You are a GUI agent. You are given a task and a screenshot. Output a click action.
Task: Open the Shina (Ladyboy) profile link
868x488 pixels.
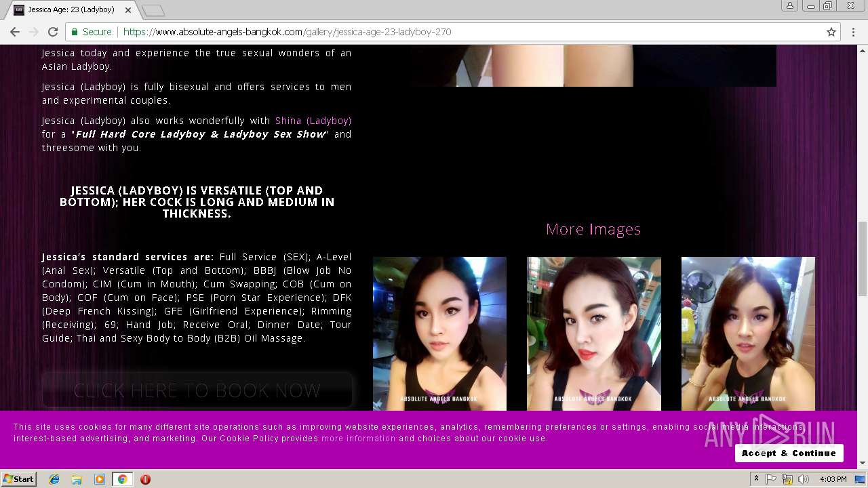tap(313, 121)
